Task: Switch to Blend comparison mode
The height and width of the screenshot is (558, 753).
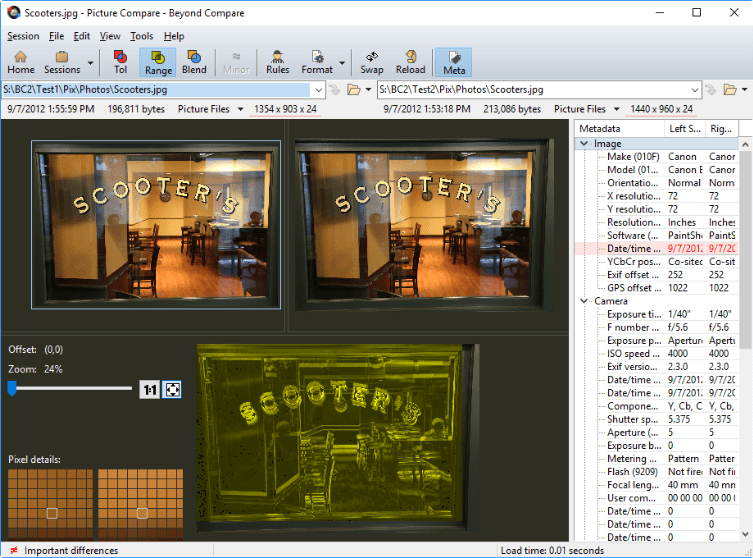Action: (x=194, y=62)
